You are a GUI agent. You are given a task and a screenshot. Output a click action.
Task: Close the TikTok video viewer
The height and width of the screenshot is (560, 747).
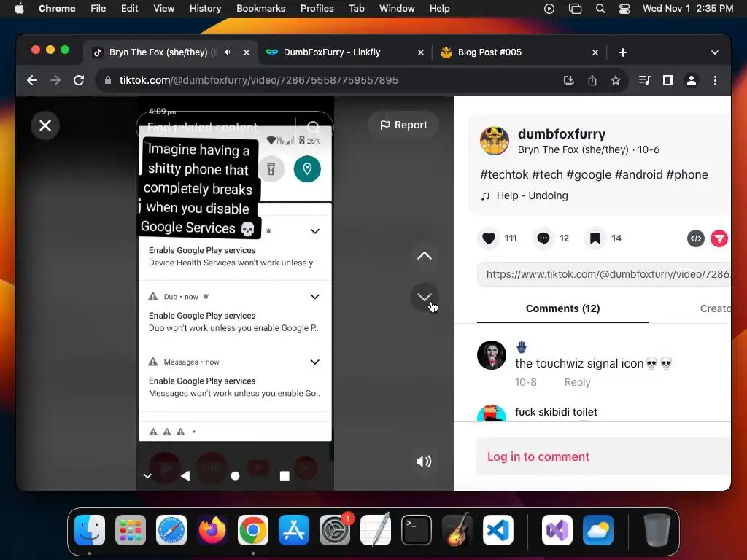45,125
